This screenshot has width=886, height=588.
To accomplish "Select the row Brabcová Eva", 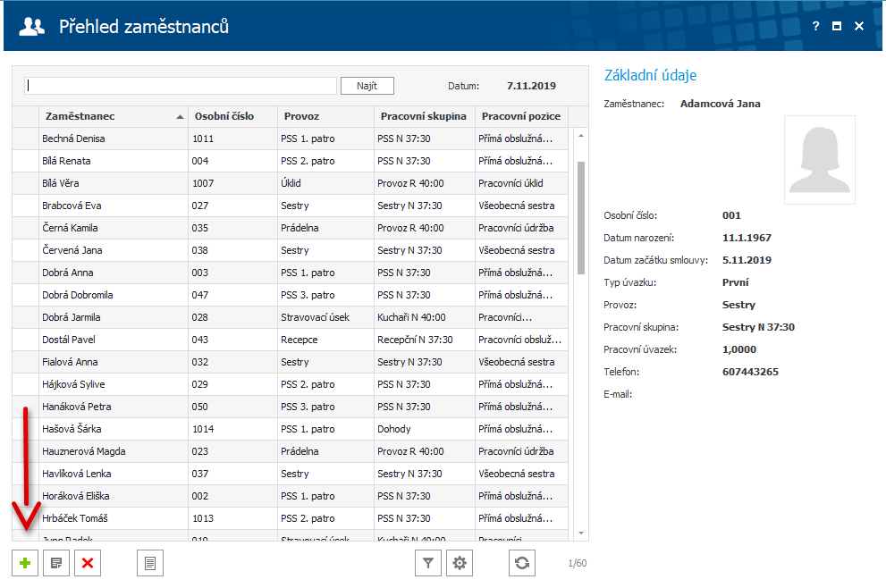I will click(x=290, y=206).
